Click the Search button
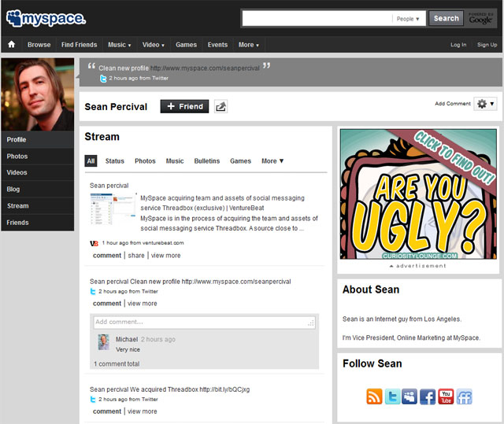This screenshot has height=424, width=504. click(447, 18)
